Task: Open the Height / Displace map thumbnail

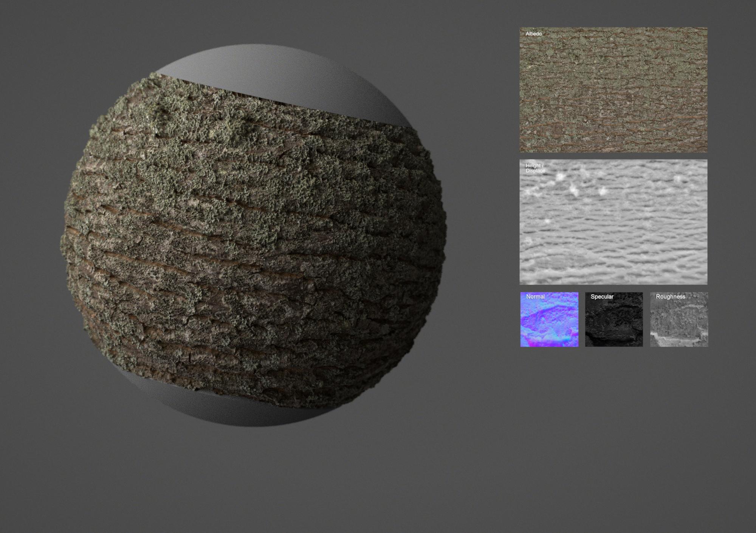Action: tap(613, 222)
